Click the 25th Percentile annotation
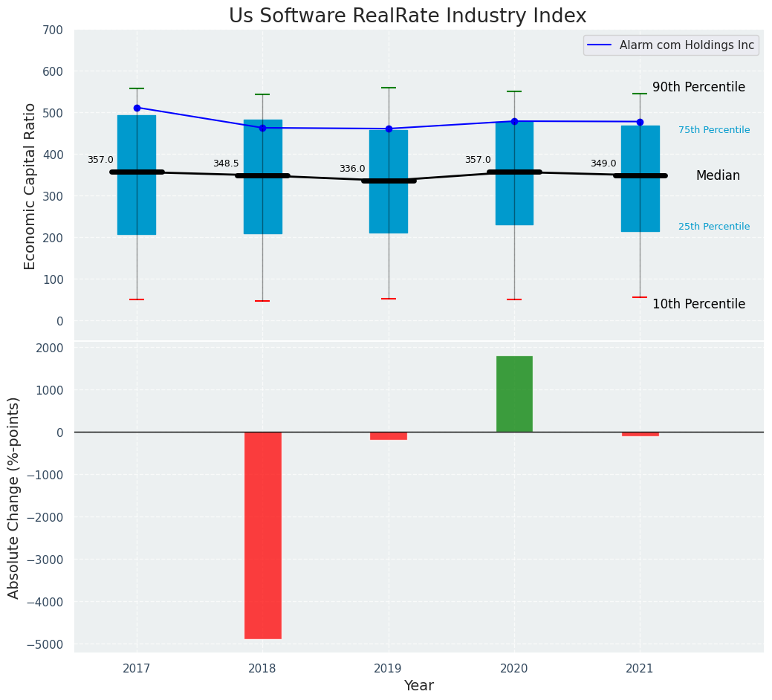The height and width of the screenshot is (700, 772). 713,227
